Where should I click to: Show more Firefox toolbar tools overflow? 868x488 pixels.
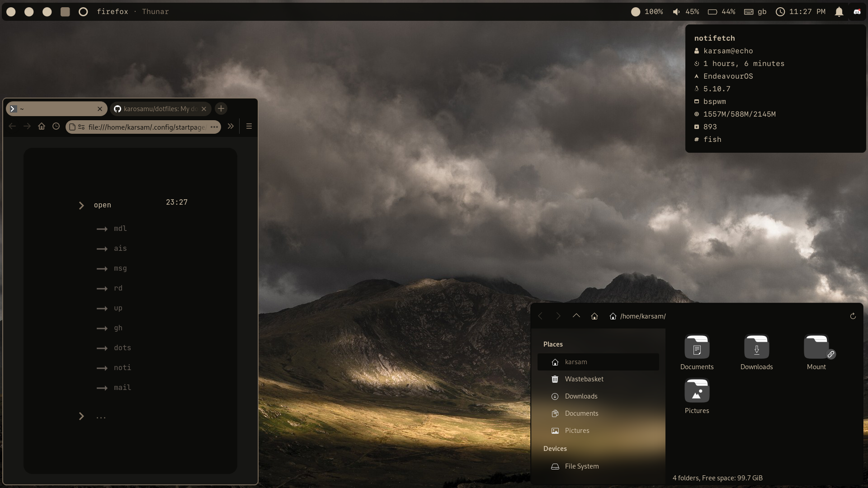point(231,127)
